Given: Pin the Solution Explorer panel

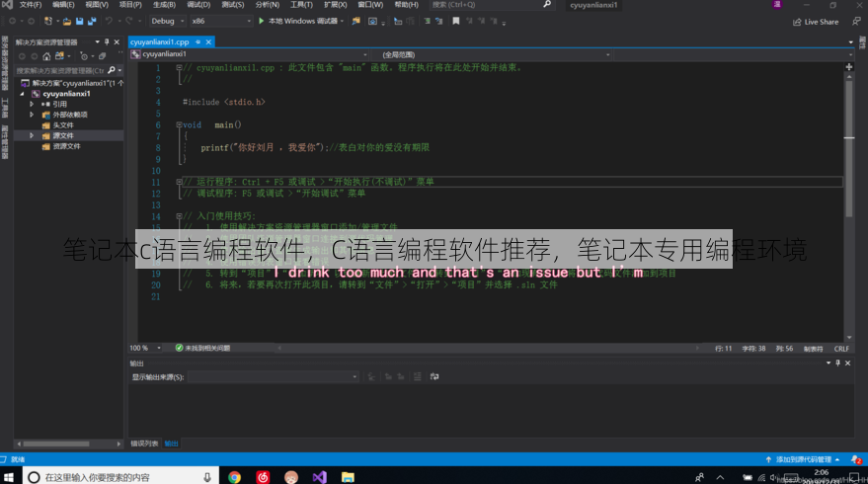Looking at the screenshot, I should click(107, 42).
